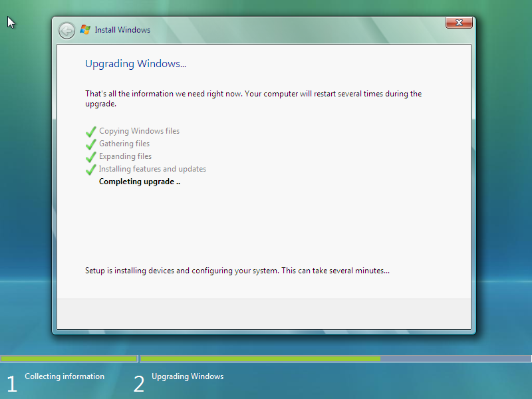This screenshot has height=399, width=532.
Task: Click the installing devices status message
Action: [237, 271]
